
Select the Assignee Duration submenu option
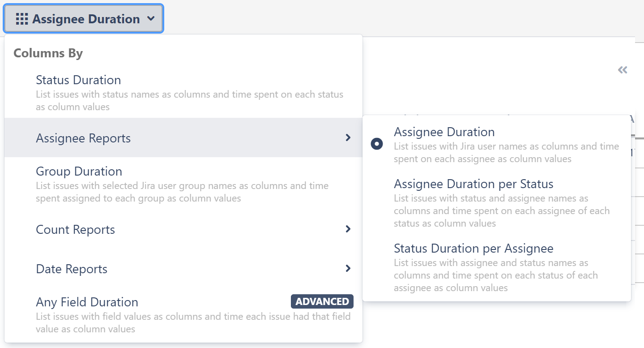coord(444,132)
